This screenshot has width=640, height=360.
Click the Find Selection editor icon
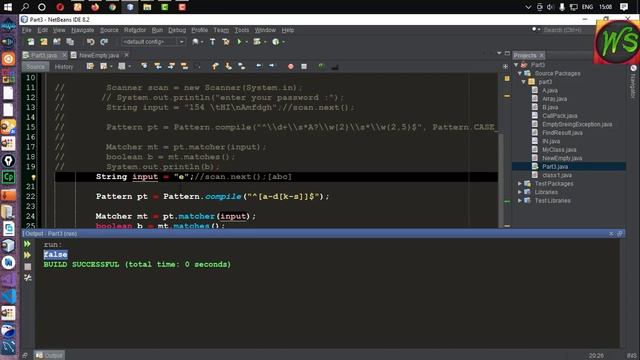click(x=144, y=66)
